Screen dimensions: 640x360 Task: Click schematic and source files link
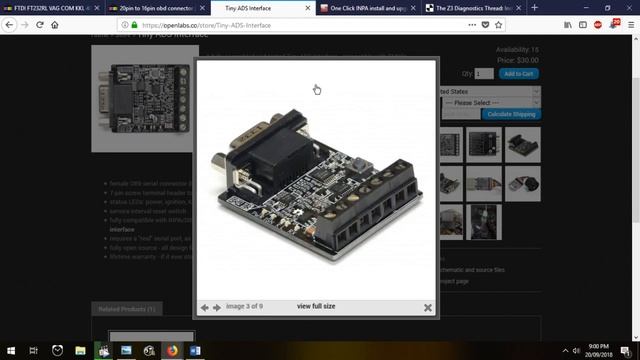(473, 270)
